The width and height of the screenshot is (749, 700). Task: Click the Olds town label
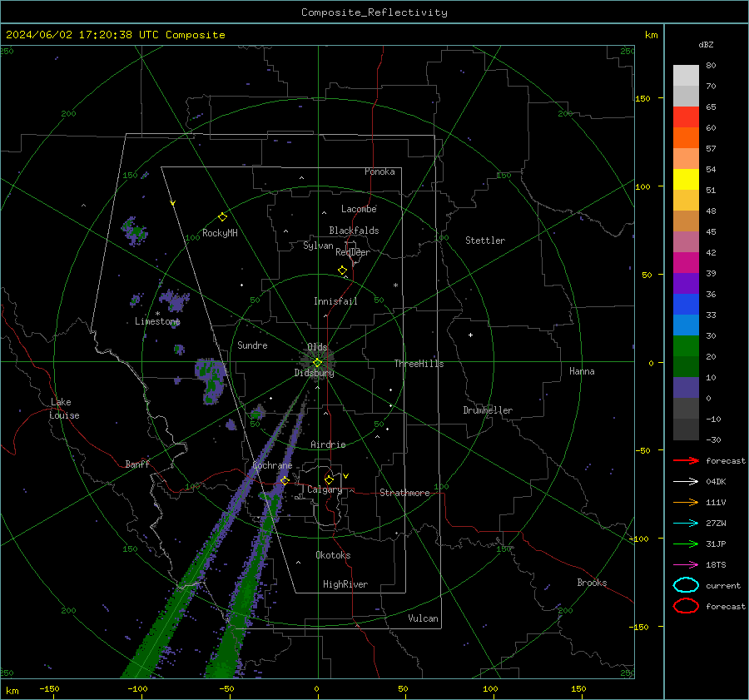pyautogui.click(x=317, y=347)
